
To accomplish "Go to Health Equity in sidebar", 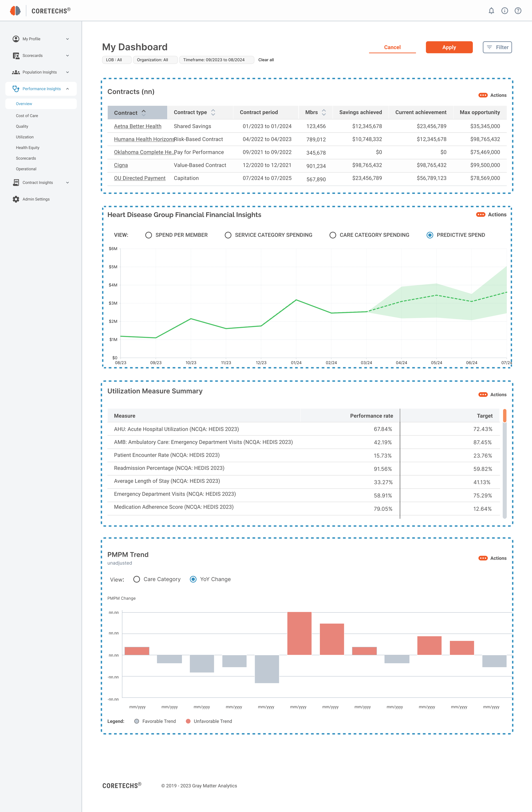I will [28, 148].
